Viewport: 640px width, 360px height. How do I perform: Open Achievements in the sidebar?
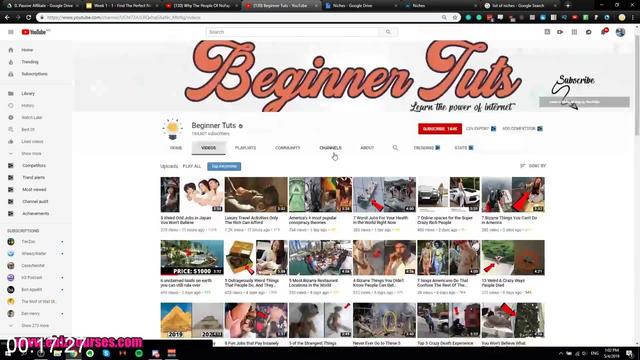click(x=35, y=213)
